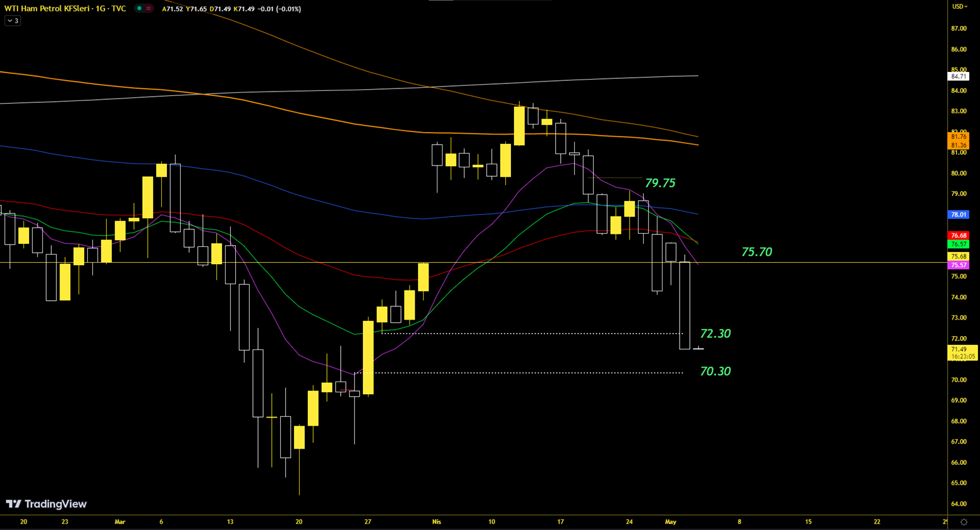
Task: Click the WTI Ham Petrol KFSleri symbol title
Action: pyautogui.click(x=64, y=9)
